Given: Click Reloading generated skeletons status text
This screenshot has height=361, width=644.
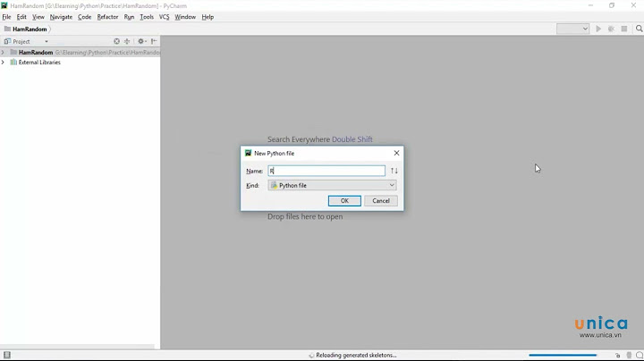Looking at the screenshot, I should [356, 356].
